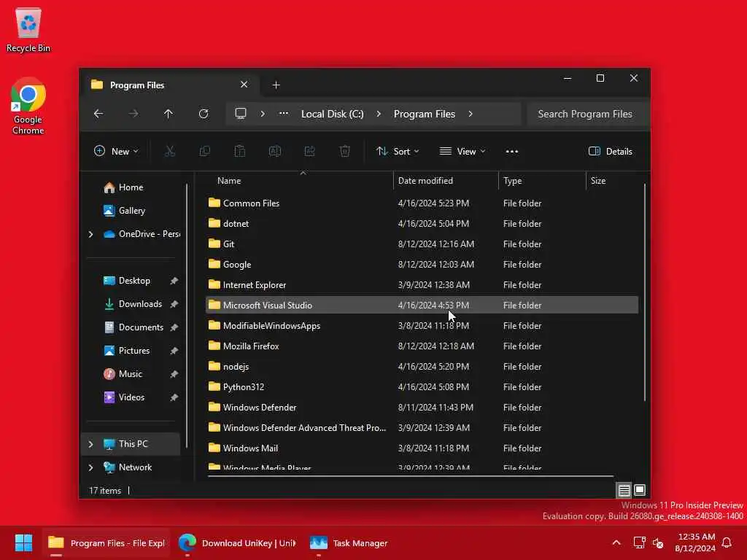
Task: Select the Git folder icon
Action: point(214,244)
